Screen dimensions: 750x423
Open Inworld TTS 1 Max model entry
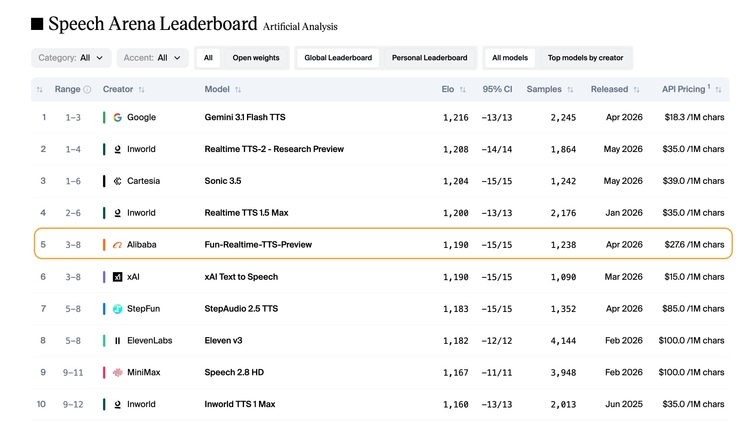(240, 404)
